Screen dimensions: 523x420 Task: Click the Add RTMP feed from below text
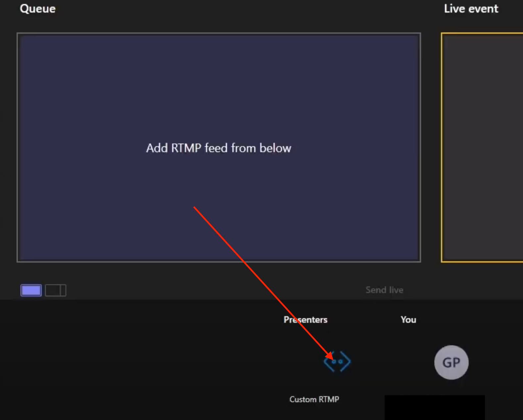(219, 148)
